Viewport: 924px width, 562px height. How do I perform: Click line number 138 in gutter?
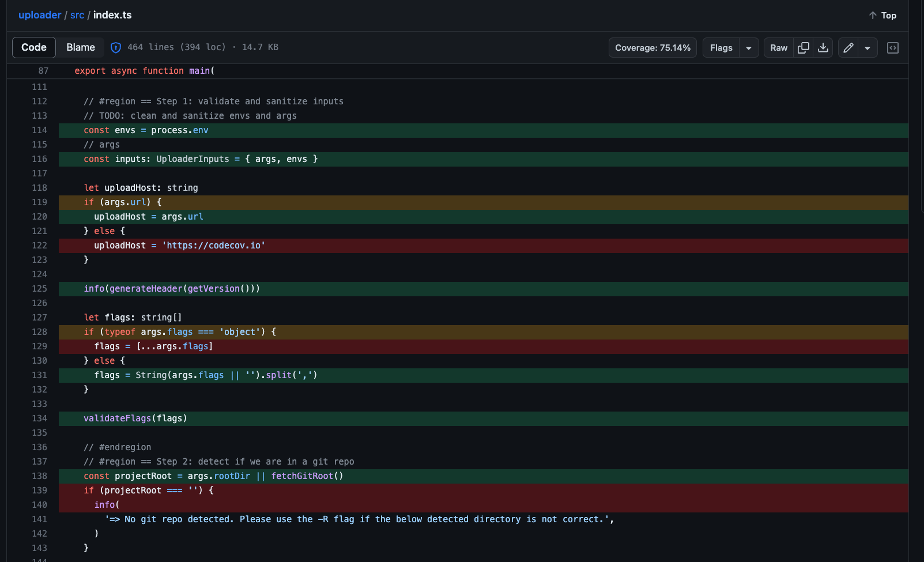(x=40, y=476)
